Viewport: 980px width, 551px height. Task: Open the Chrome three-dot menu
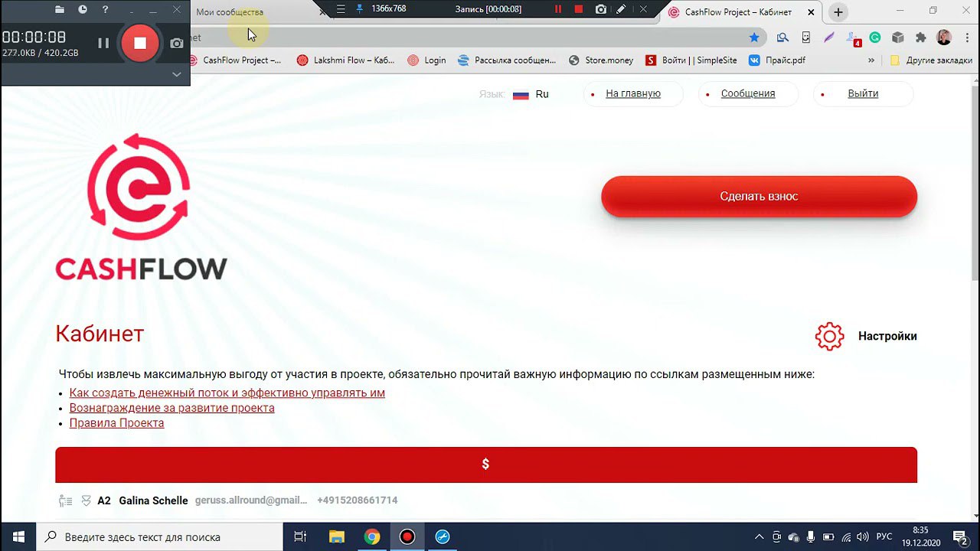pos(966,37)
